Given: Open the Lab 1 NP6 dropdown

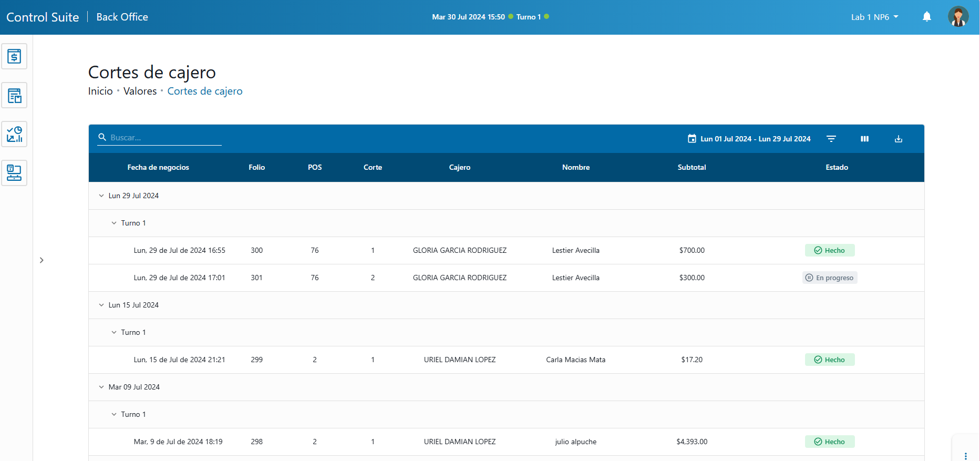Looking at the screenshot, I should 874,17.
